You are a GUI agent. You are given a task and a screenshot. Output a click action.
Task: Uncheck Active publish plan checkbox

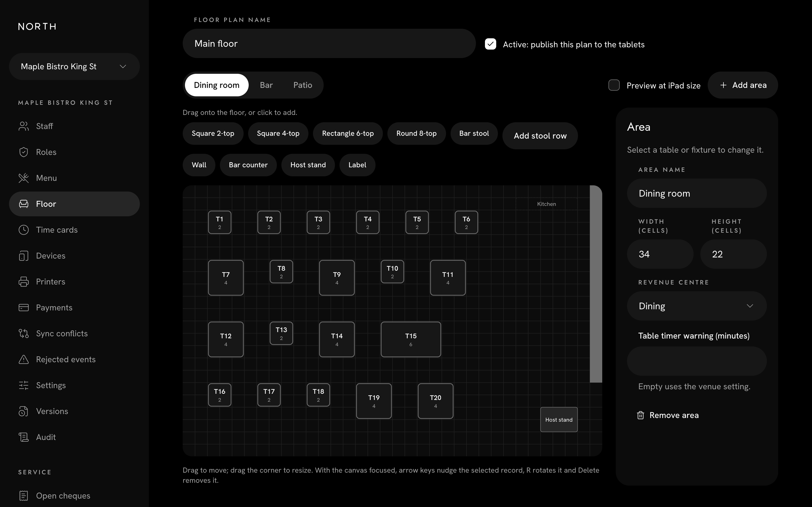pos(490,44)
